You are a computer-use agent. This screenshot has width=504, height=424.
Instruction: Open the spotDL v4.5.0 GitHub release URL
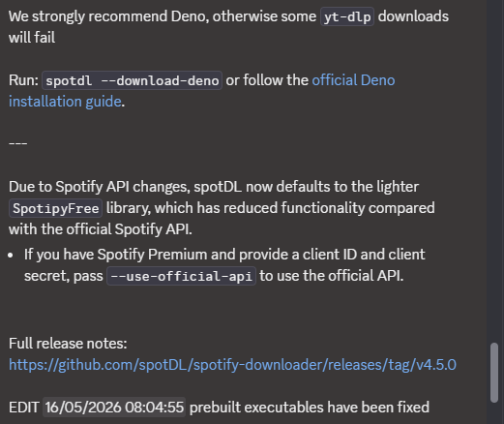(232, 365)
